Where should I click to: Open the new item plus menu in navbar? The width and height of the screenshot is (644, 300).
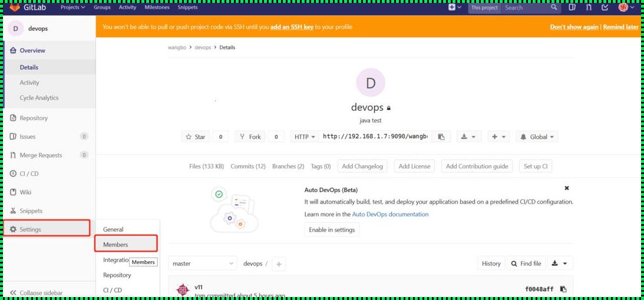point(454,8)
